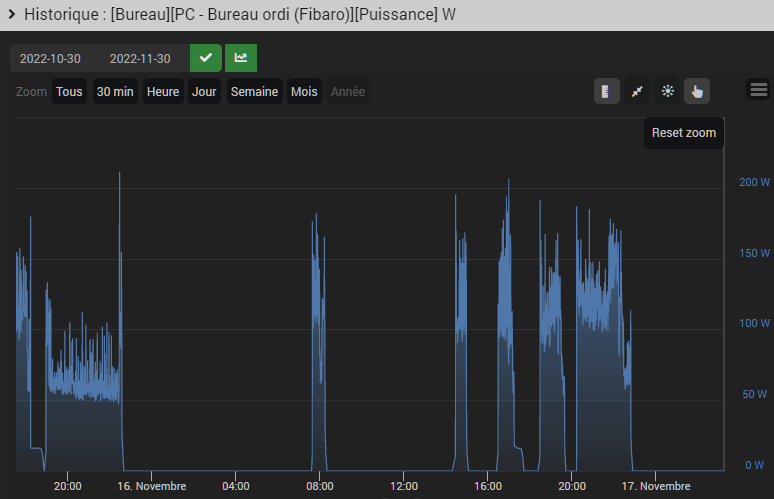Toggle the pointer hand icon

pyautogui.click(x=697, y=91)
